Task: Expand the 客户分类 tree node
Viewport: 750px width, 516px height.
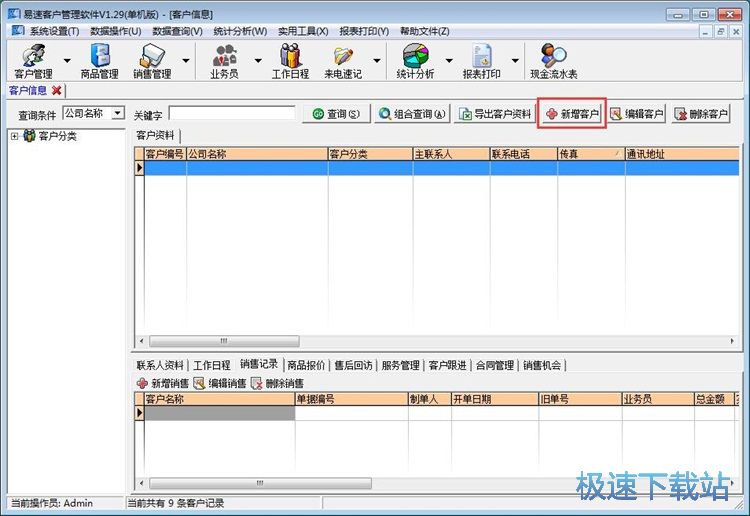Action: click(x=15, y=136)
